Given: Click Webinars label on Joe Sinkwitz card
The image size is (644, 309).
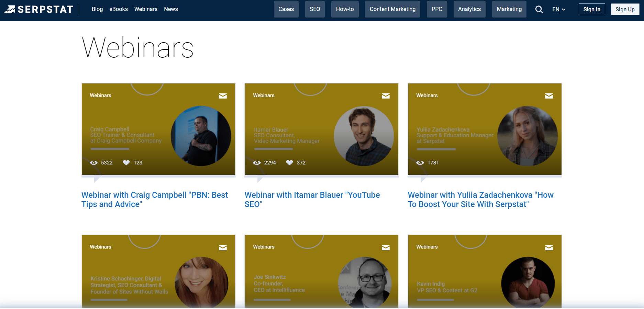Looking at the screenshot, I should tap(264, 247).
